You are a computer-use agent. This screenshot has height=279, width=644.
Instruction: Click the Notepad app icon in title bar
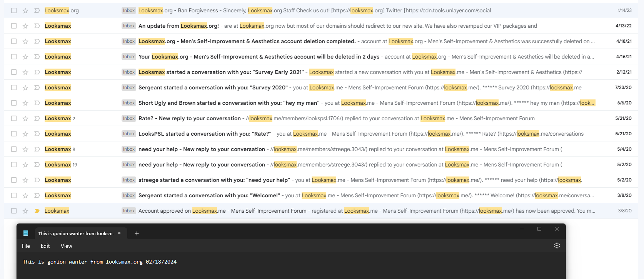pos(26,233)
